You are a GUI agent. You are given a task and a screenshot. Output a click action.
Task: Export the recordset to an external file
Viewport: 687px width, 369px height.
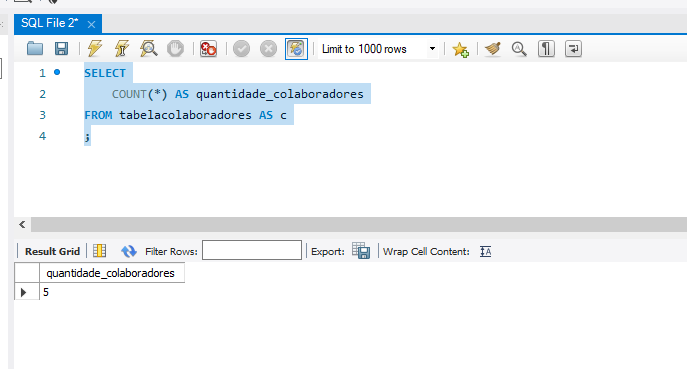[361, 251]
